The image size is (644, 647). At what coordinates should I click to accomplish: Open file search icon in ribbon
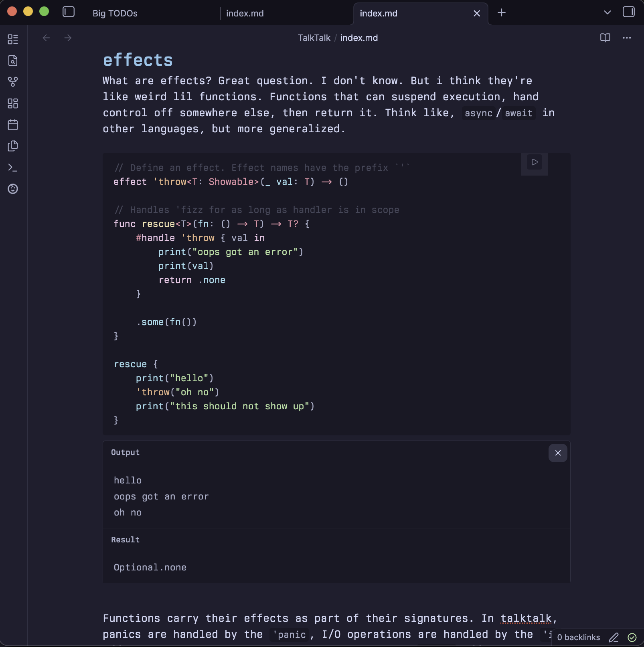pos(13,61)
